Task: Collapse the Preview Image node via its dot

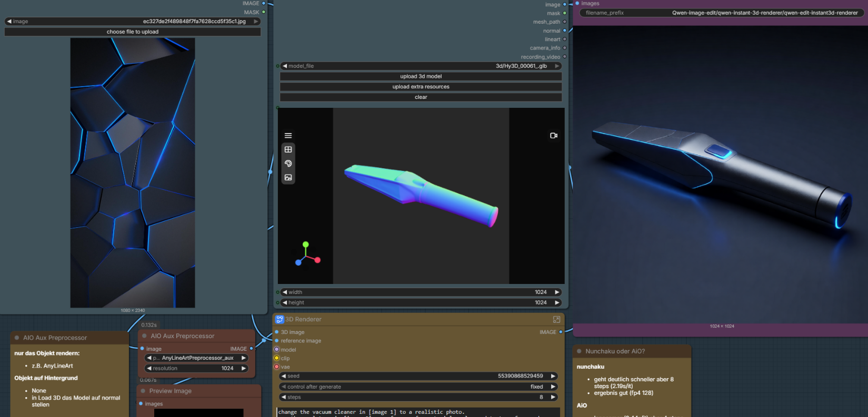Action: coord(143,391)
